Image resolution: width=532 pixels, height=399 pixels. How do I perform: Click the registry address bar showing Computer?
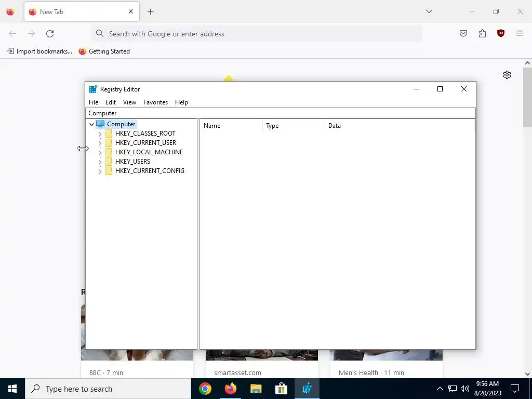pos(280,113)
